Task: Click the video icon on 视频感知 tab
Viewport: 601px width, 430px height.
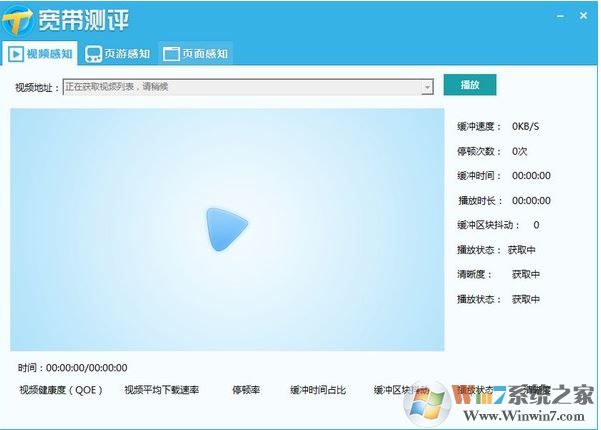Action: (16, 54)
